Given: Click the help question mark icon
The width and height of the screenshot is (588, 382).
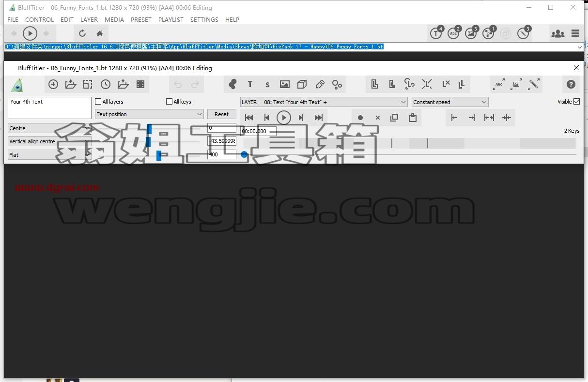Looking at the screenshot, I should pyautogui.click(x=571, y=84).
